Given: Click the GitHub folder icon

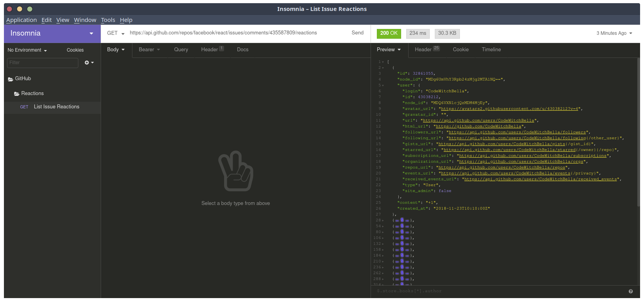Looking at the screenshot, I should (11, 79).
